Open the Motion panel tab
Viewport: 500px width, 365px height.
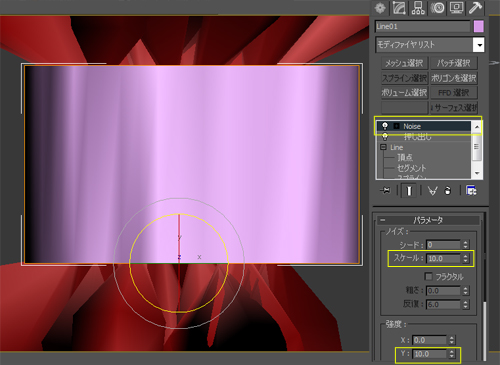pyautogui.click(x=437, y=8)
